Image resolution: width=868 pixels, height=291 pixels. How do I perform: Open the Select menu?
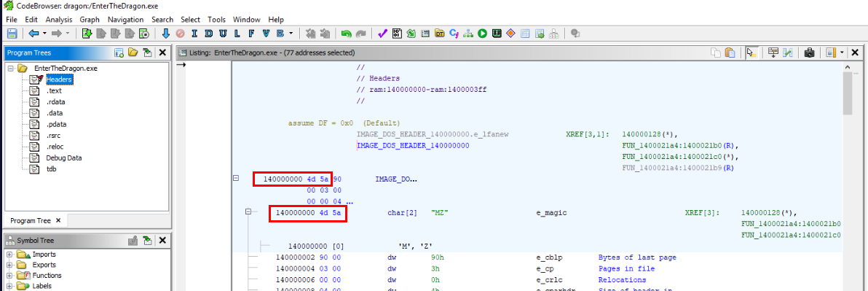191,20
